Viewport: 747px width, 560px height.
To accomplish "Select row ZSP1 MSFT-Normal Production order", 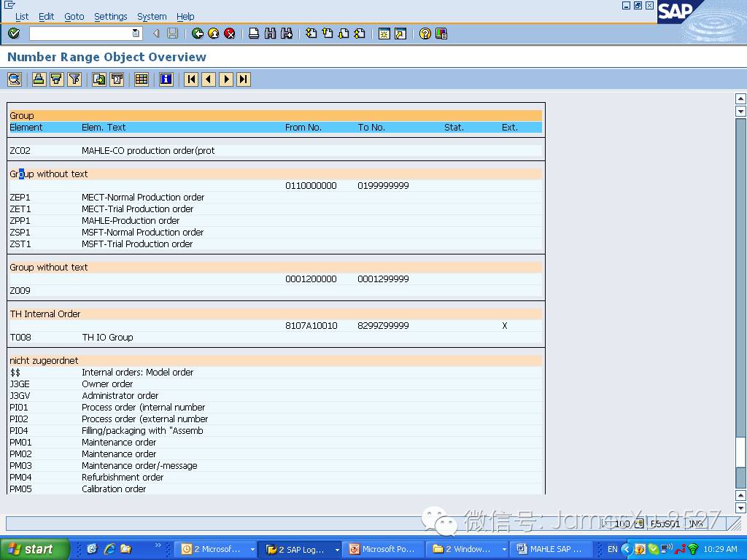I will point(276,233).
